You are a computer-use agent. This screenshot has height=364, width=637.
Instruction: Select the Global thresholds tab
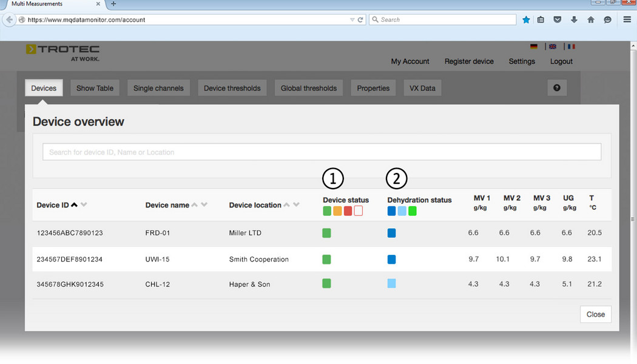tap(309, 88)
